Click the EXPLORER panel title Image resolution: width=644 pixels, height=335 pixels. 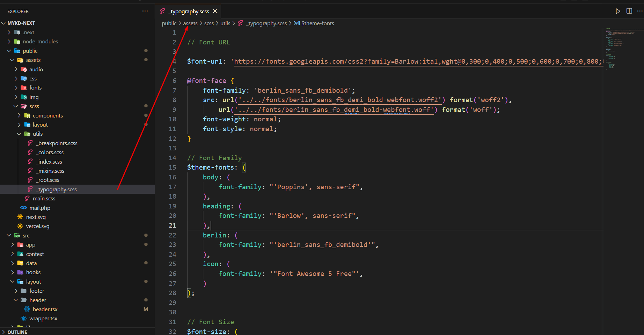point(18,11)
